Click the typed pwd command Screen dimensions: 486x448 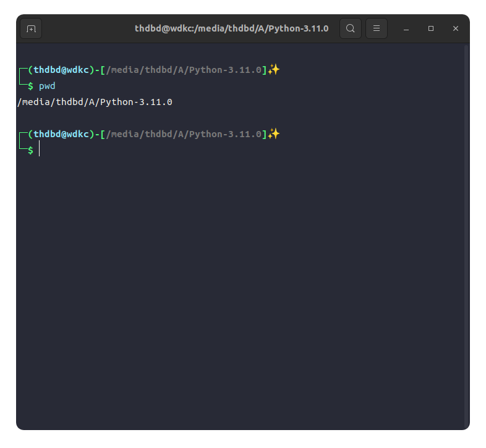(47, 86)
